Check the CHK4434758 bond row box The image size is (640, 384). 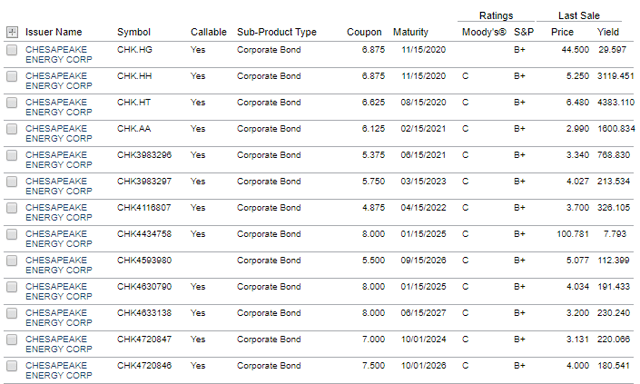(x=12, y=234)
